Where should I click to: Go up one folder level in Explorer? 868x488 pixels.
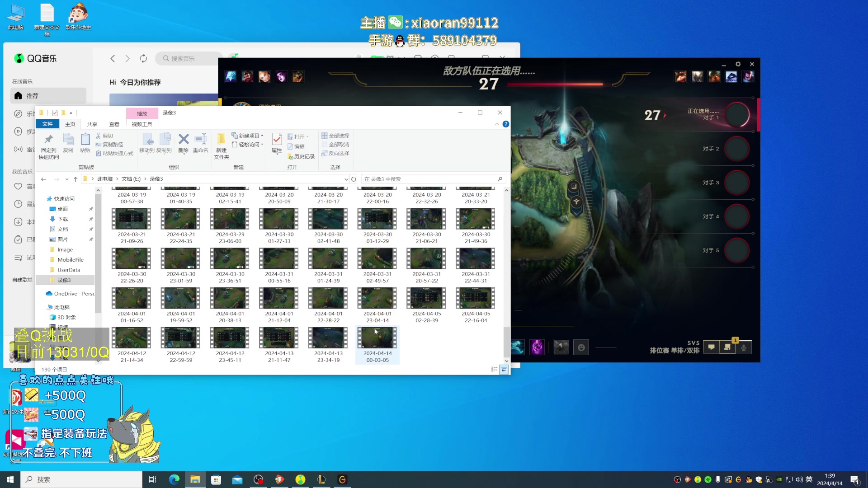coord(75,179)
